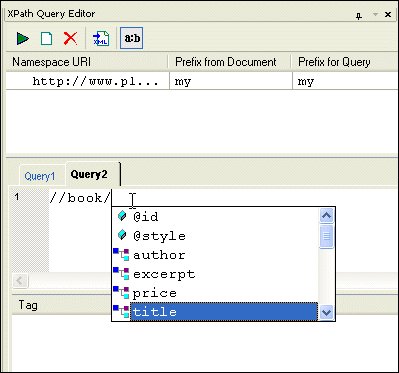
Task: Pin the XPath Query Editor panel
Action: click(x=359, y=16)
